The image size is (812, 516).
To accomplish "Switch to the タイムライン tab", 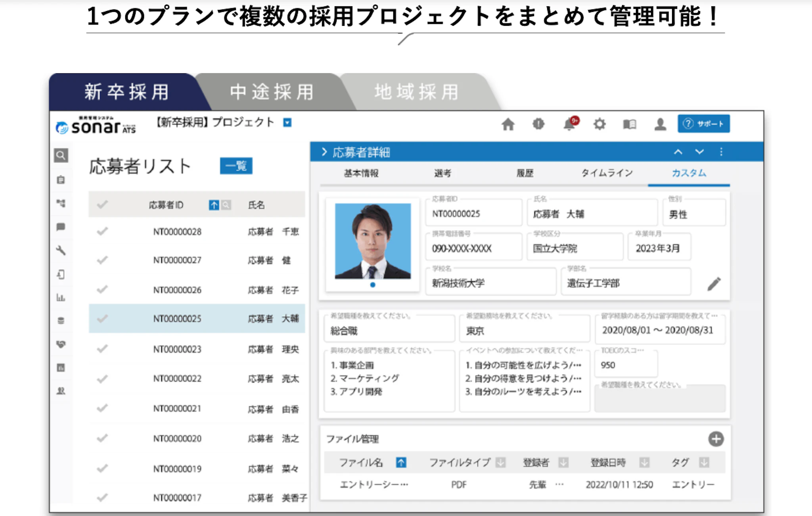I will pos(607,173).
